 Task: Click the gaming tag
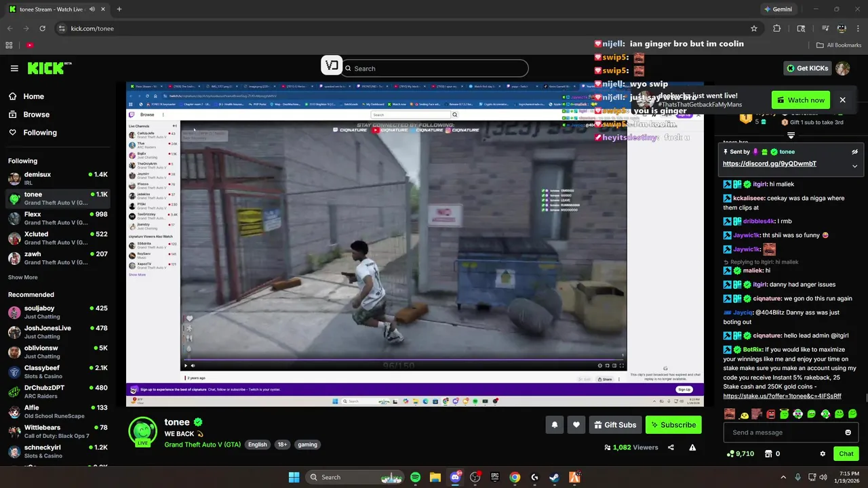(x=307, y=445)
